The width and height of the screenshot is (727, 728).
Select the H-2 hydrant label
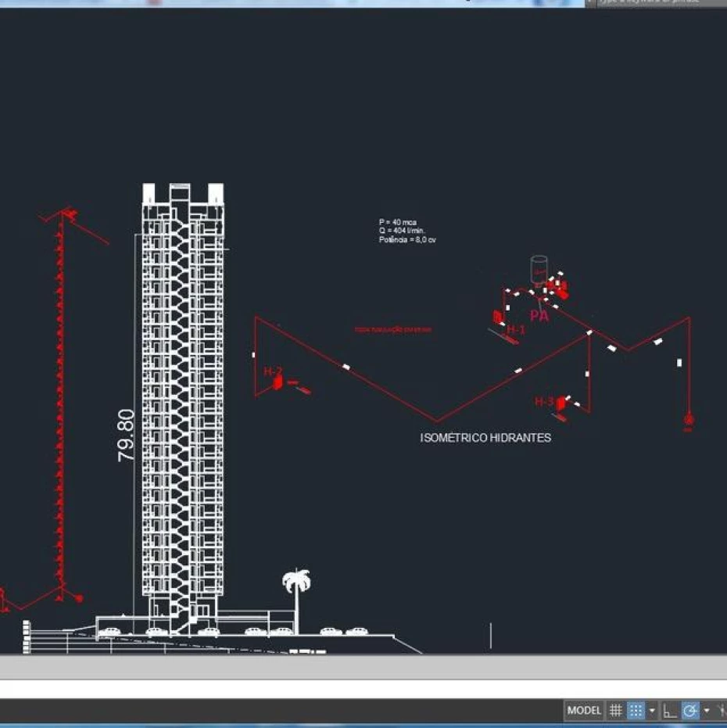point(272,371)
